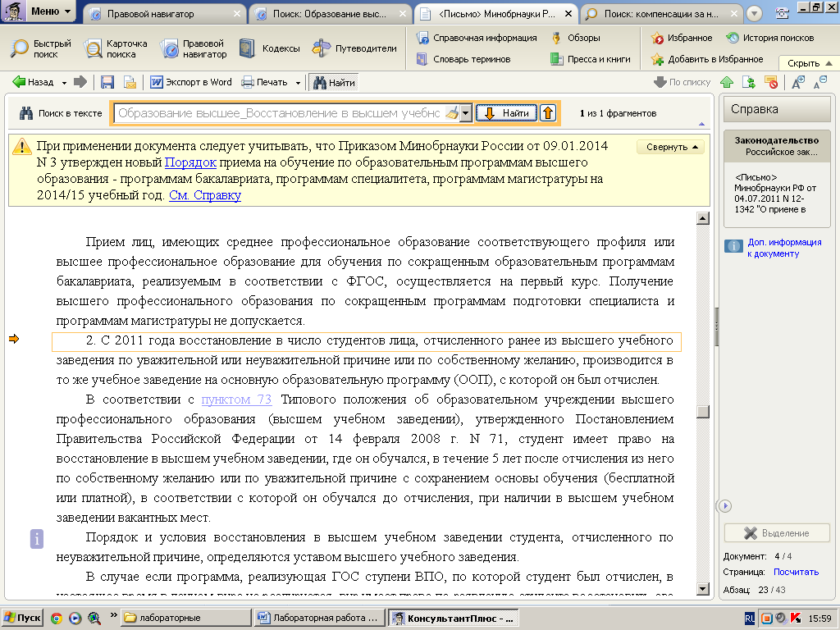The image size is (840, 630).
Task: Collapse search panel small triangle
Action: 702,125
